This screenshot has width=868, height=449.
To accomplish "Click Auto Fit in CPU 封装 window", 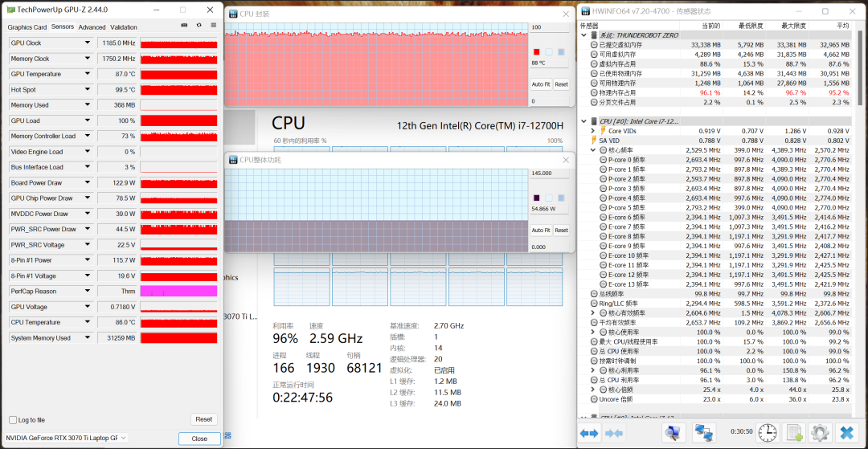I will 541,84.
